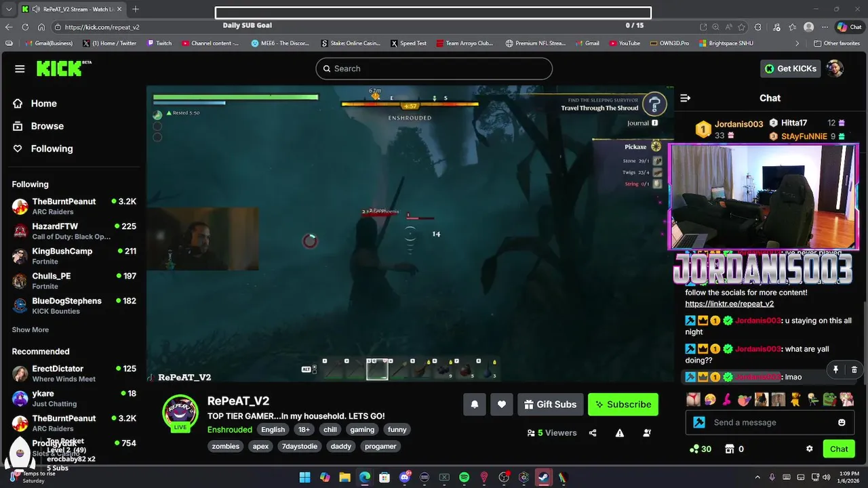Viewport: 868px width, 488px height.
Task: Open chat settings gear icon
Action: point(809,449)
